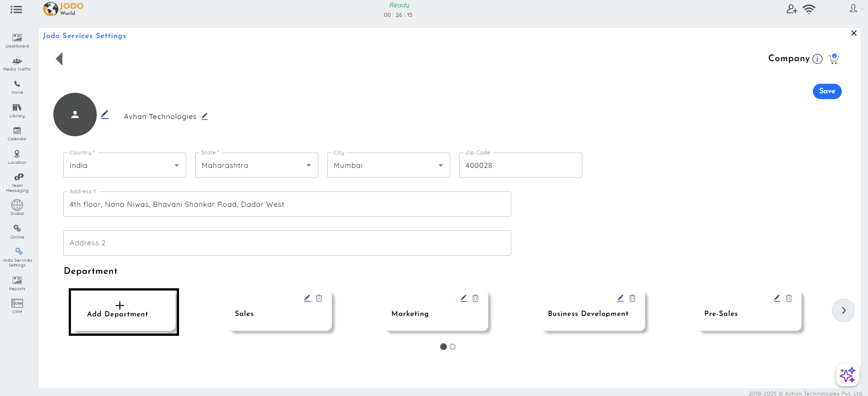The image size is (868, 396).
Task: Click the Jodo World logo
Action: pos(63,9)
